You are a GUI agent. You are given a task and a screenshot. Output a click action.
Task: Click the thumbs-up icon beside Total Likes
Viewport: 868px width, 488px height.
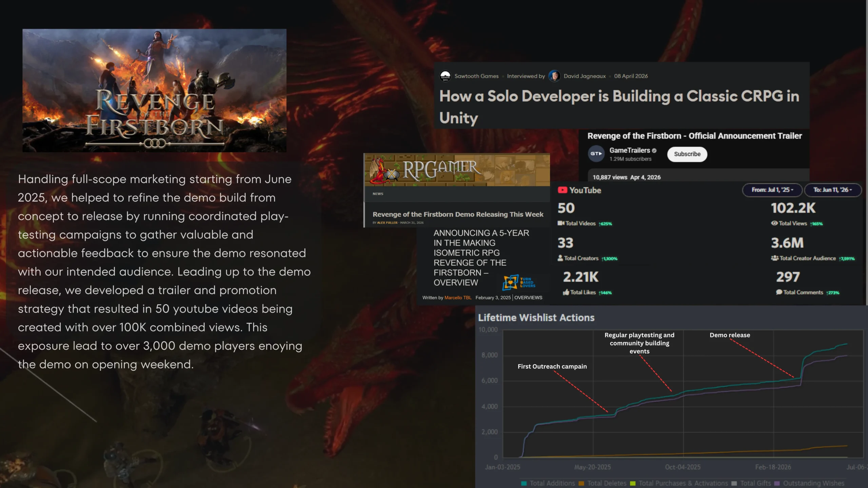pyautogui.click(x=566, y=292)
